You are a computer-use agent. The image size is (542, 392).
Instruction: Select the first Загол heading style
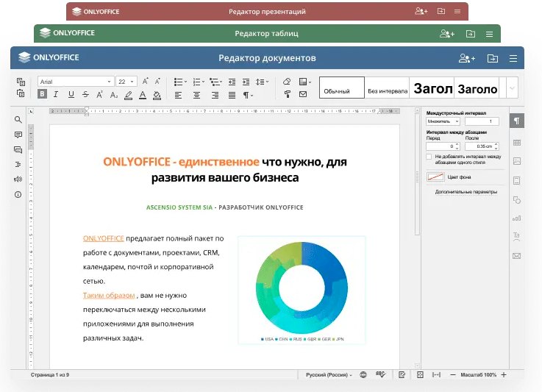(x=432, y=88)
